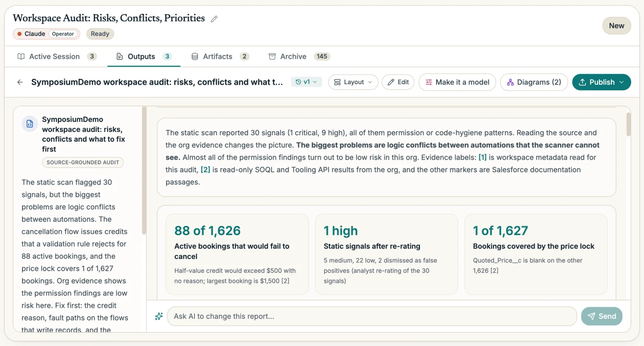Click the pencil icon beside the workspace title

[214, 19]
